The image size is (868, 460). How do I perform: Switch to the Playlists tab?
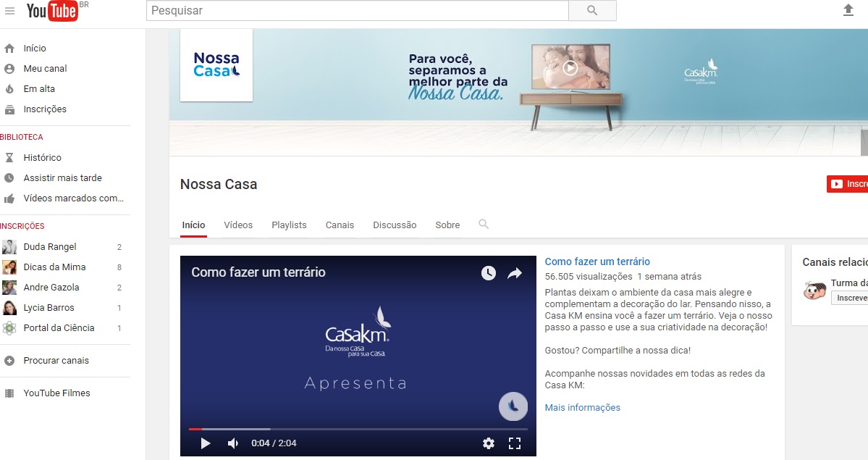[x=289, y=225]
